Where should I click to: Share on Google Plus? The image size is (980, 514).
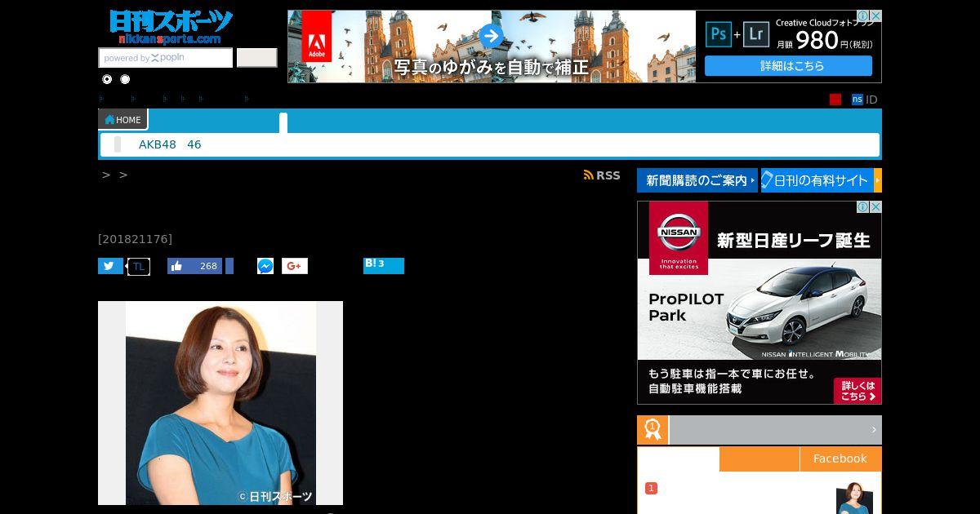pos(295,266)
